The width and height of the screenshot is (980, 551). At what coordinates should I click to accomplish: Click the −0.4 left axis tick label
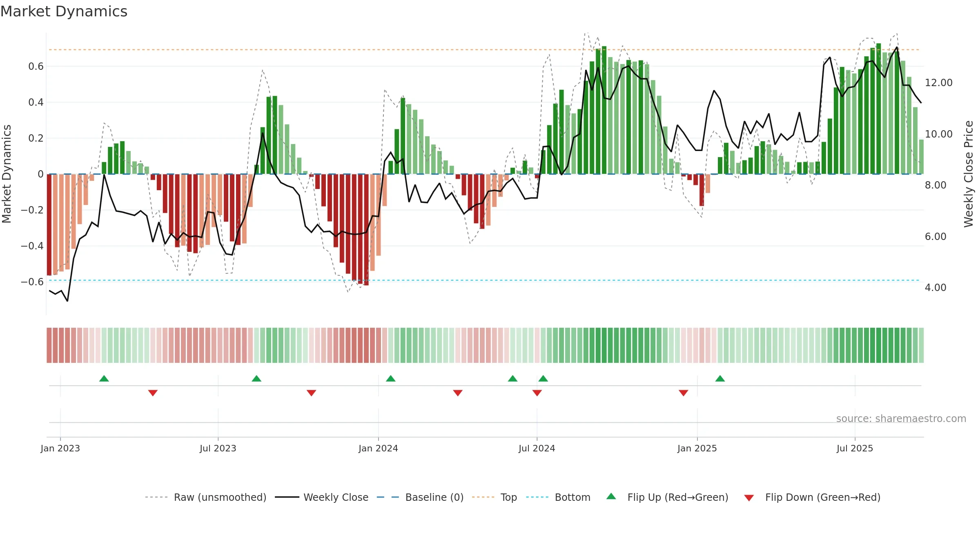[32, 246]
